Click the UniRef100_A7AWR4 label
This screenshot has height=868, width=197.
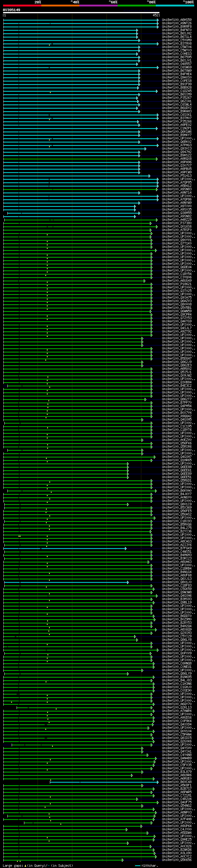pyautogui.click(x=177, y=711)
